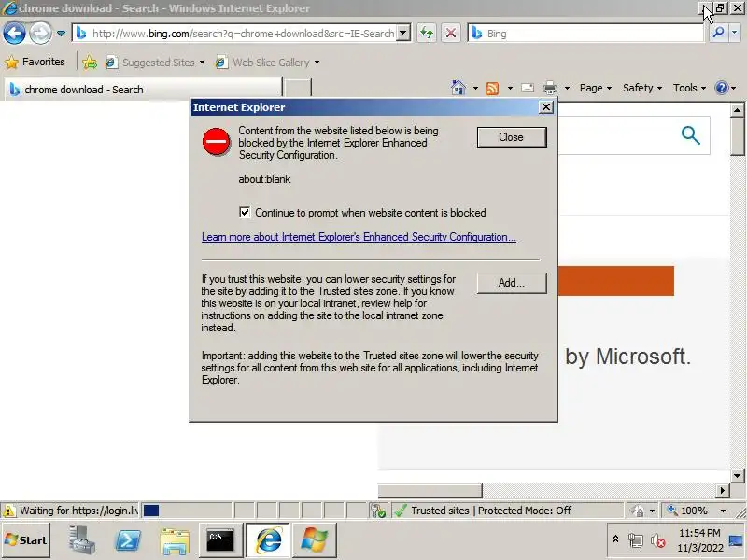747x560 pixels.
Task: Expand the Home button dropdown arrow
Action: coord(475,88)
